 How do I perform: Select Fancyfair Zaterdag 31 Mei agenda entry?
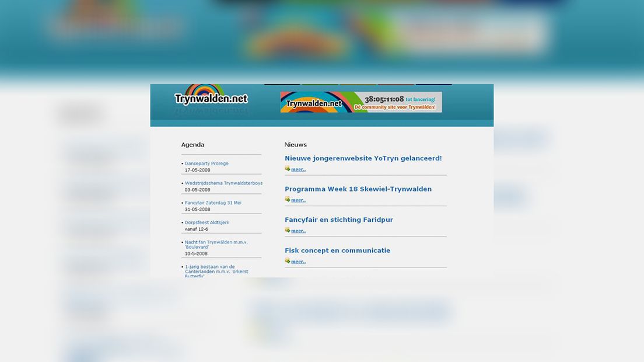point(213,203)
